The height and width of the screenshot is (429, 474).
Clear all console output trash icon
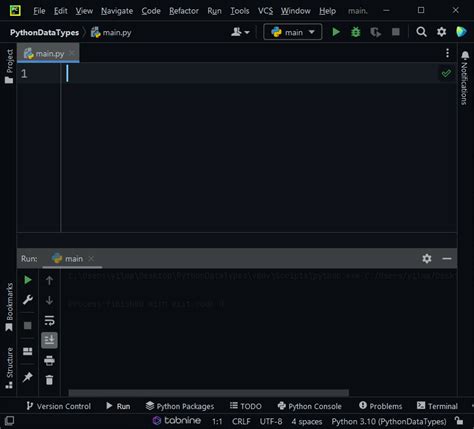[49, 380]
